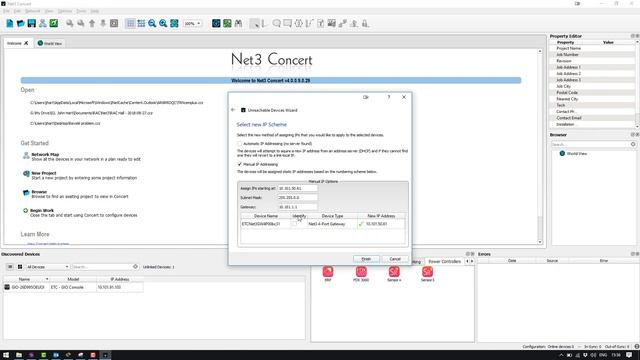This screenshot has height=360, width=640.
Task: Click the grey up arrow toolbar icon
Action: 92,23
